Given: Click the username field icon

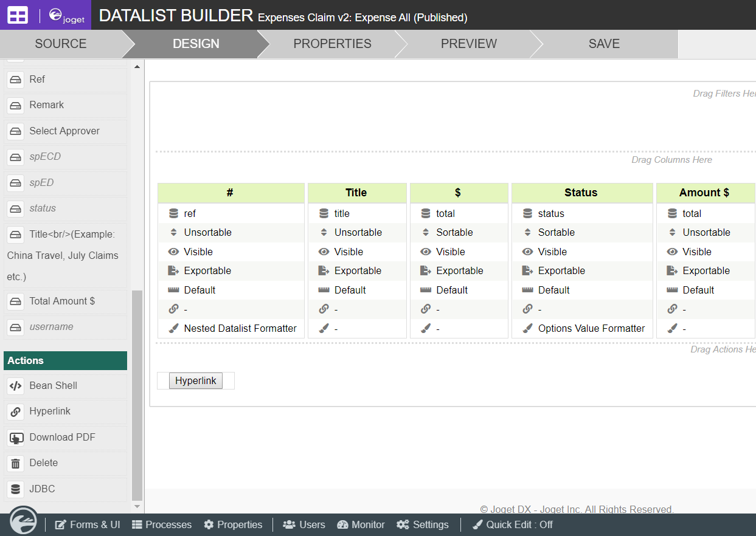Looking at the screenshot, I should (x=16, y=327).
